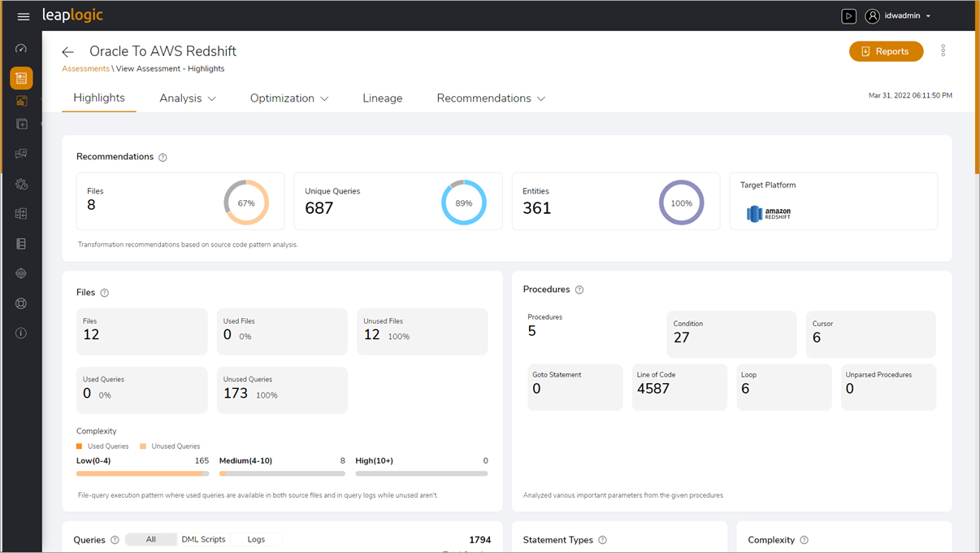This screenshot has width=980, height=553.
Task: Click the Unused Queries 173 card
Action: coord(282,390)
